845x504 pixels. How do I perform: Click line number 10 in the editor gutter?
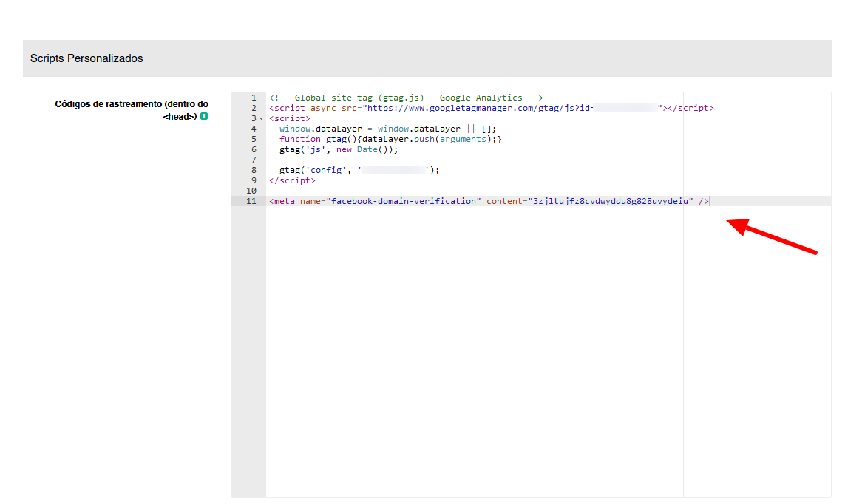pos(251,191)
